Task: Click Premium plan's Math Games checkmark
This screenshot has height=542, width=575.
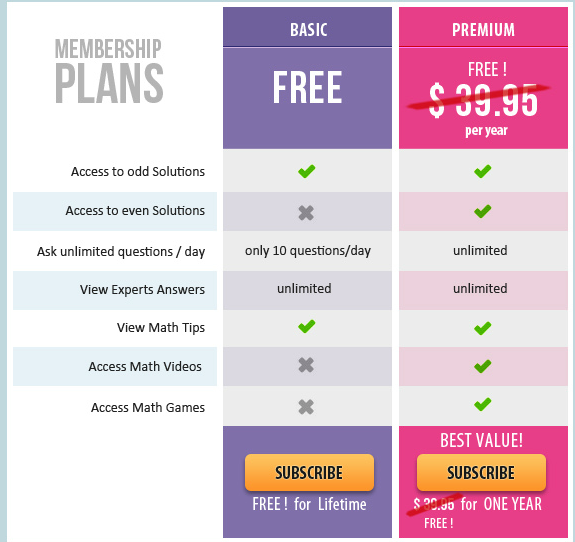Action: [483, 404]
